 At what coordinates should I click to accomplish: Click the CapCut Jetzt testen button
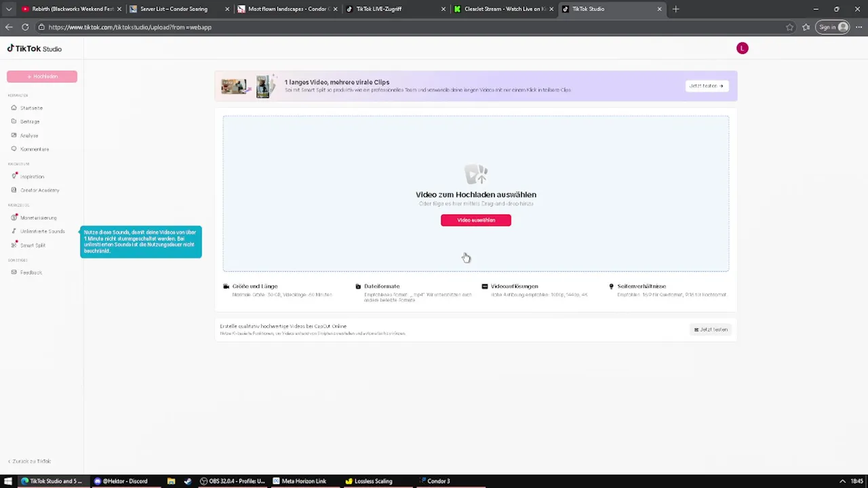pyautogui.click(x=711, y=329)
